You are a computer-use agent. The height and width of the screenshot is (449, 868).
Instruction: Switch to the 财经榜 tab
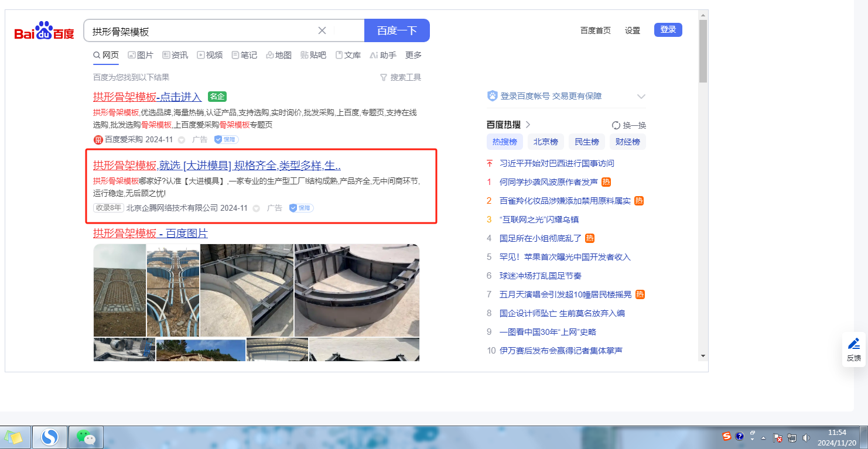click(628, 142)
